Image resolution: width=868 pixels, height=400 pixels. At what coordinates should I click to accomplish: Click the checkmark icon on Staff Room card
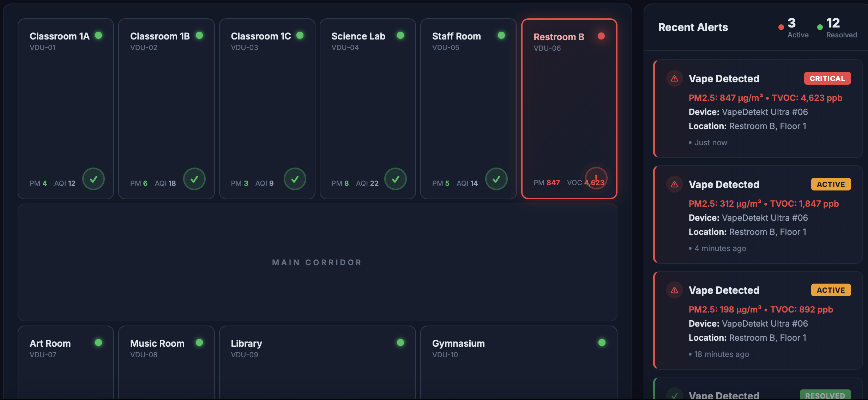497,179
